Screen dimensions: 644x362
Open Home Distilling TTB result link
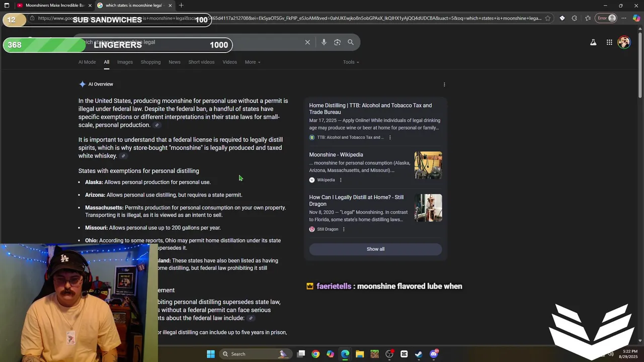[370, 109]
